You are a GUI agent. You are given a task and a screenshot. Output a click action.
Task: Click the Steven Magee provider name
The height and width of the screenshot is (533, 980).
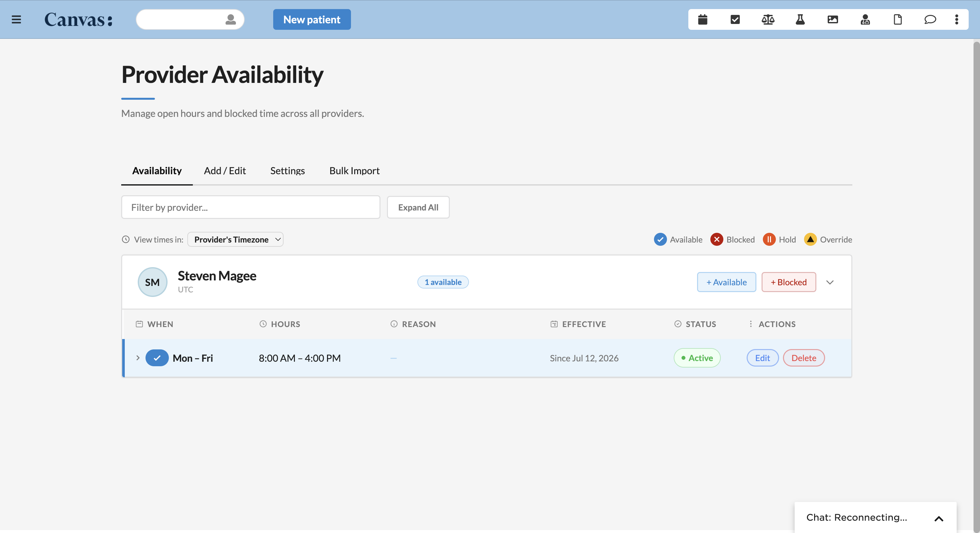217,276
